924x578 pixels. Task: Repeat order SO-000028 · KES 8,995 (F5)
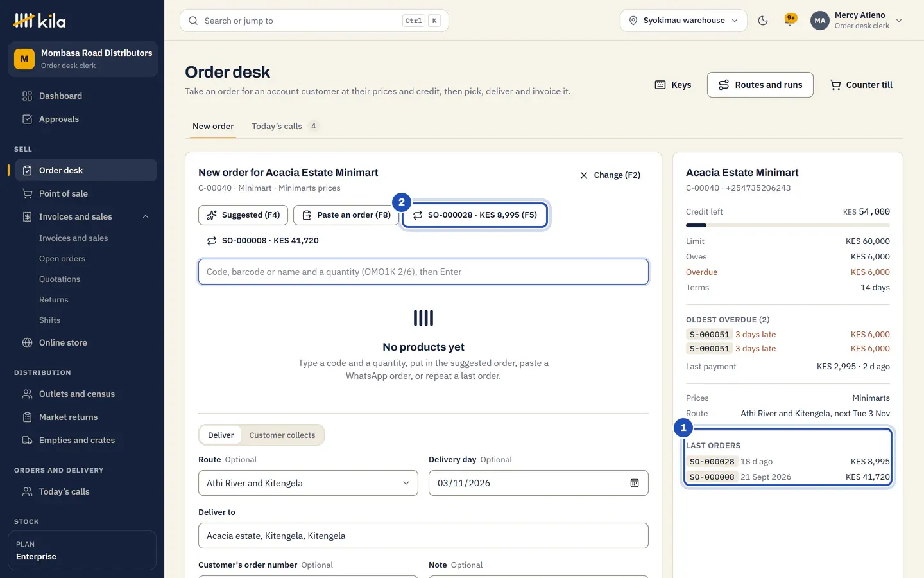click(x=475, y=215)
